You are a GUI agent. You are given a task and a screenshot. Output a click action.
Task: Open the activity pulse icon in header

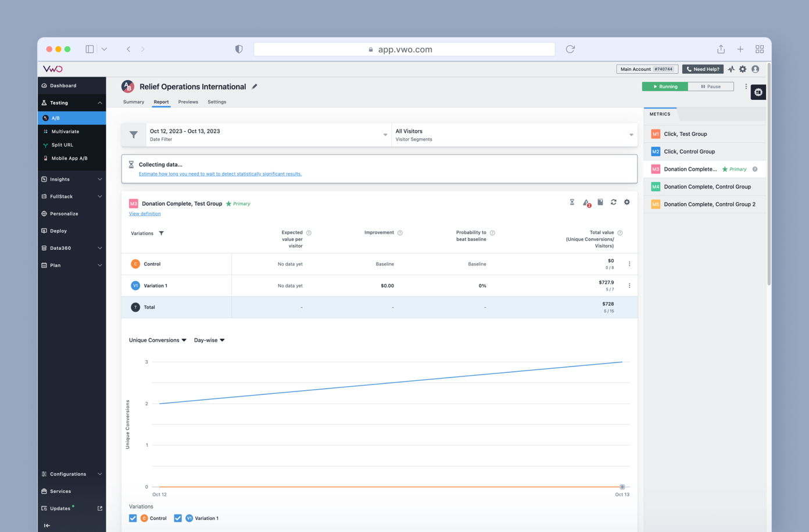[731, 69]
